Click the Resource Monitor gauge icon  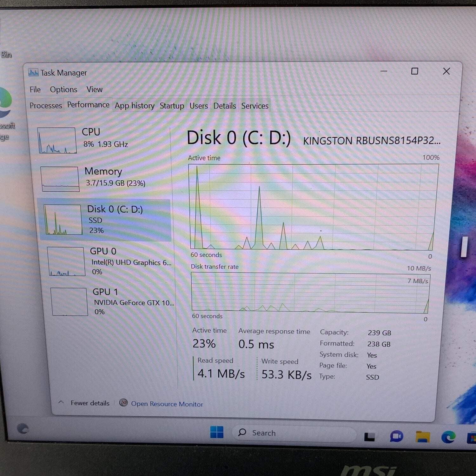pyautogui.click(x=123, y=403)
